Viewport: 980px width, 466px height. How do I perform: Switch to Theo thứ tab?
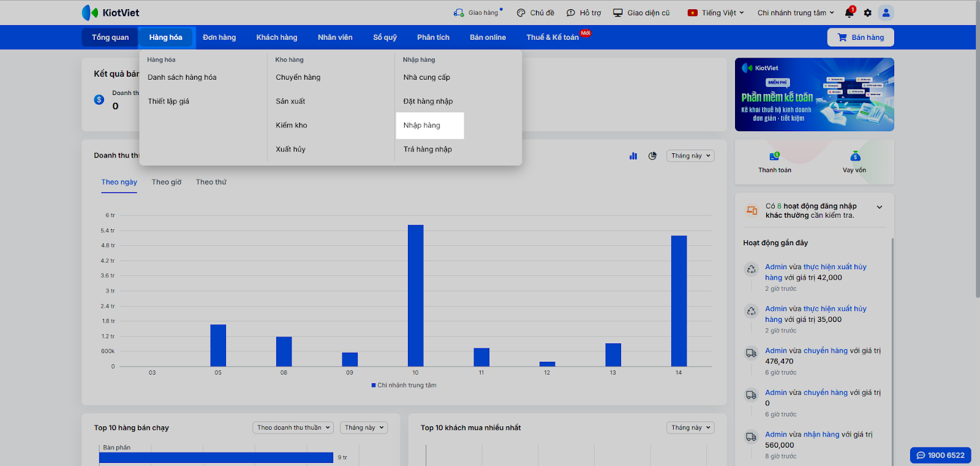(211, 182)
